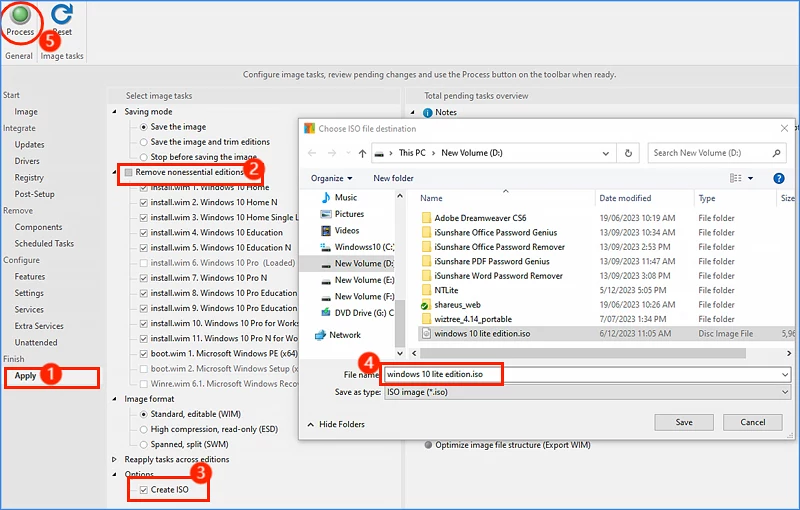Image resolution: width=800 pixels, height=510 pixels.
Task: Open the iSunshare PDF Password Genius folder icon
Action: [x=427, y=262]
